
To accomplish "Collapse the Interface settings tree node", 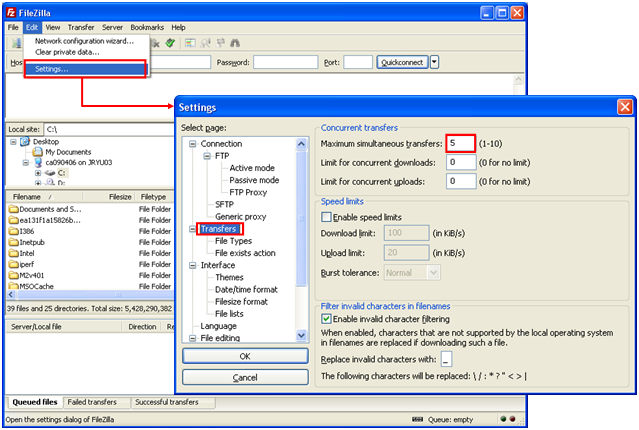I will [193, 265].
